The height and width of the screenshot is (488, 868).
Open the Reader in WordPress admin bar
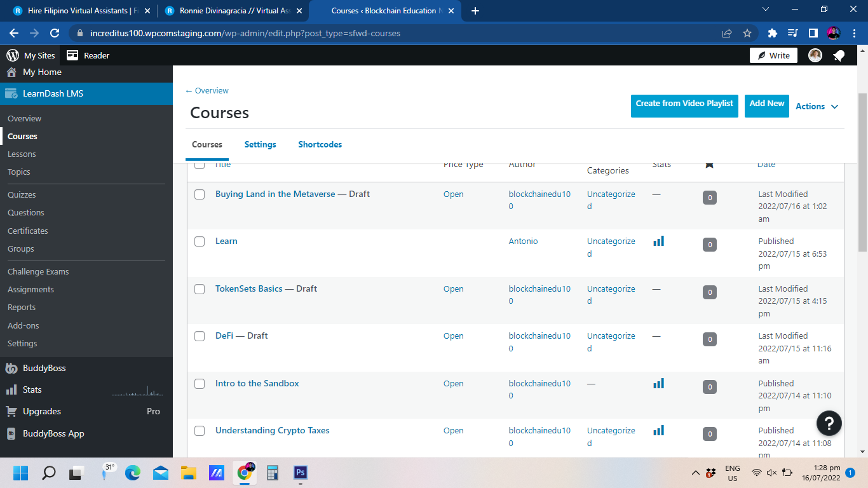pyautogui.click(x=88, y=55)
